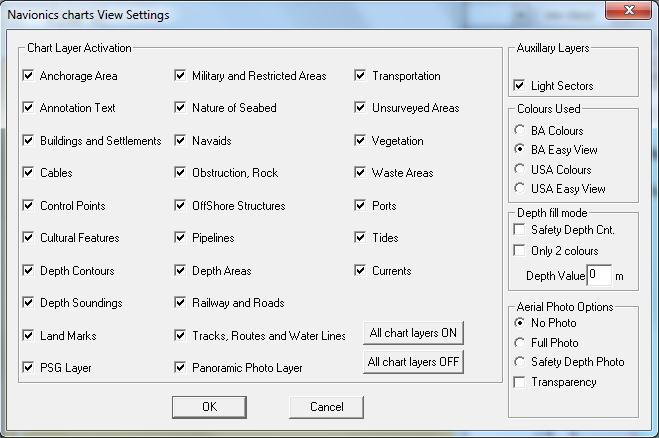This screenshot has width=659, height=438.
Task: Disable the Depth Contours layer
Action: click(28, 270)
